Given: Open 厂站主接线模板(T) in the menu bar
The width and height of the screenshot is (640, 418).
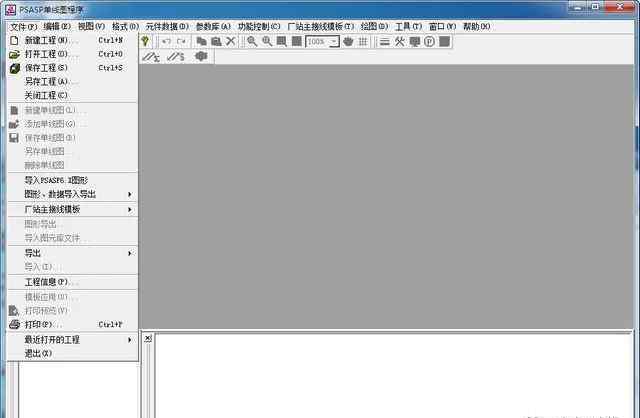Looking at the screenshot, I should pyautogui.click(x=320, y=27).
